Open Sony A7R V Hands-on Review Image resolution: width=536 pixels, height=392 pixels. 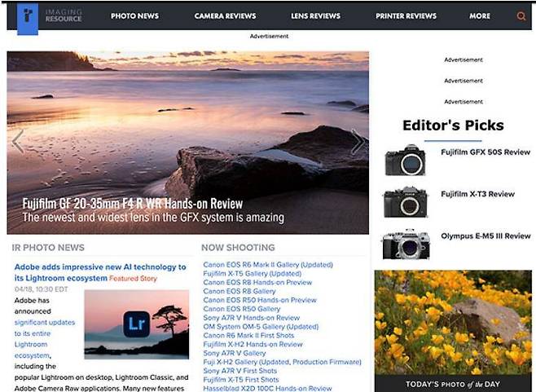(251, 318)
